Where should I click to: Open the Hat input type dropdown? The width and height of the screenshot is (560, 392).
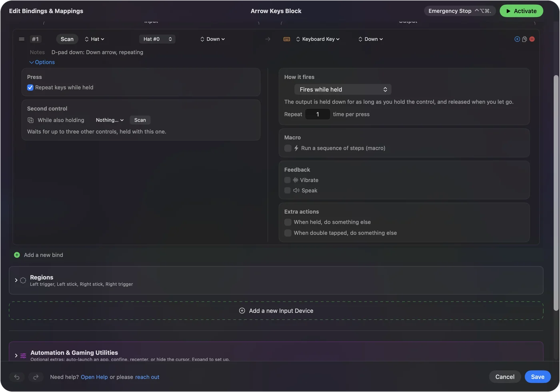coord(94,39)
